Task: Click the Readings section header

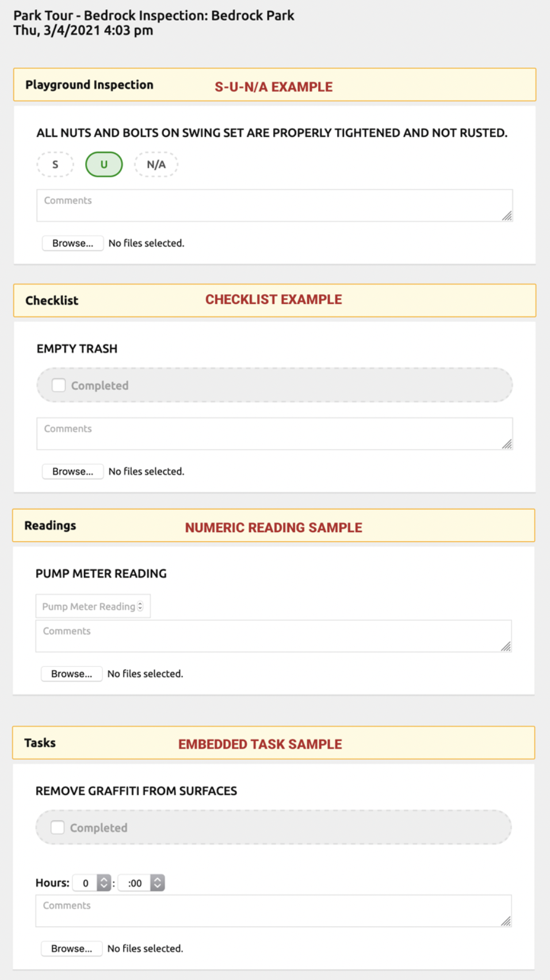Action: pos(51,526)
